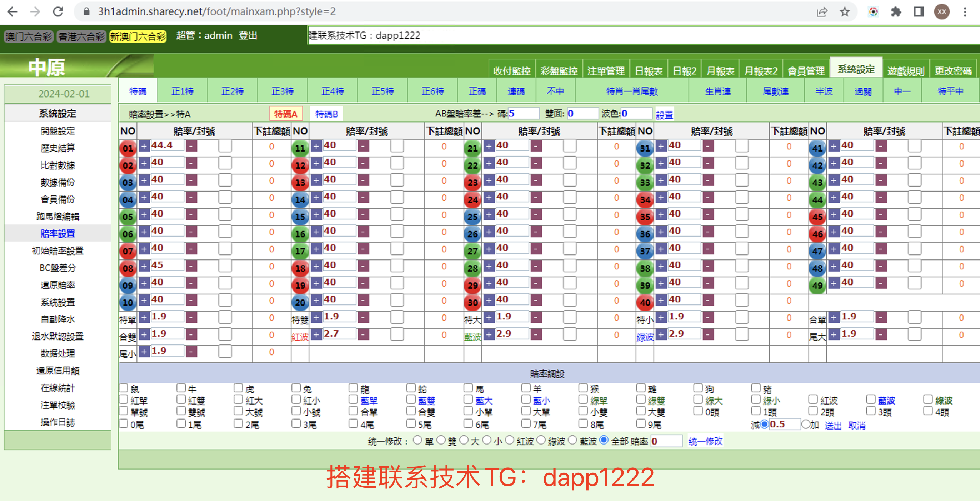980x501 pixels.
Task: Open the browser extensions puzzle icon
Action: click(x=896, y=12)
